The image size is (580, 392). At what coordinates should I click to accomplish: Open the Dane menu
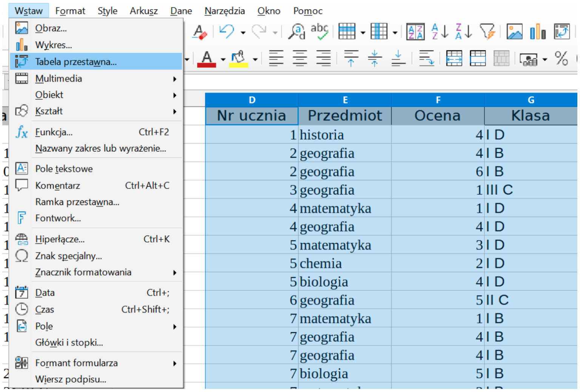pos(181,11)
